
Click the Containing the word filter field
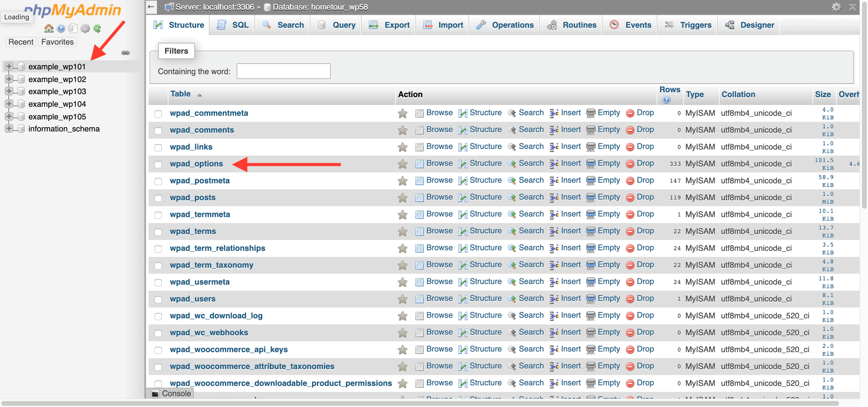click(x=283, y=71)
